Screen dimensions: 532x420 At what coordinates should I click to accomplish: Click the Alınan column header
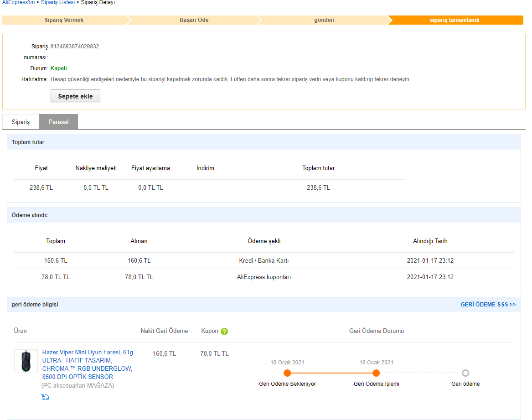[x=139, y=241]
